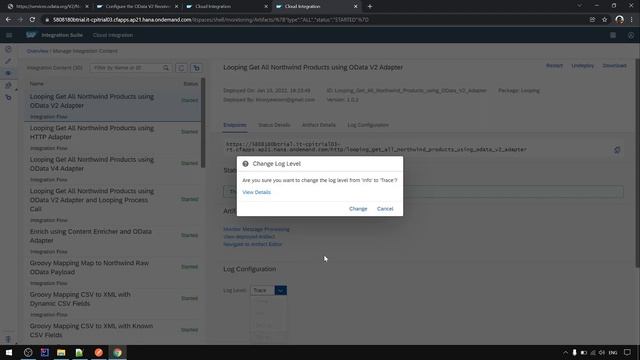
Task: Open the bottom looping icon in sidebar
Action: click(8, 98)
